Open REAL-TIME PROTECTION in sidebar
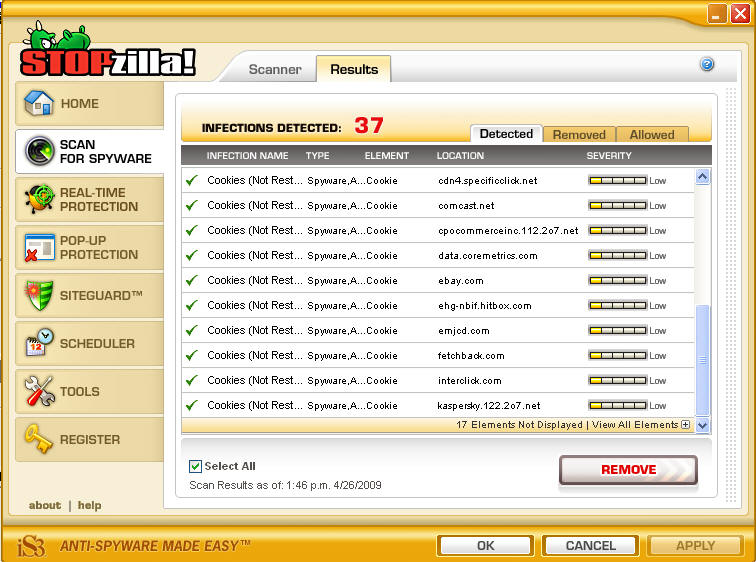The image size is (756, 562). 90,199
